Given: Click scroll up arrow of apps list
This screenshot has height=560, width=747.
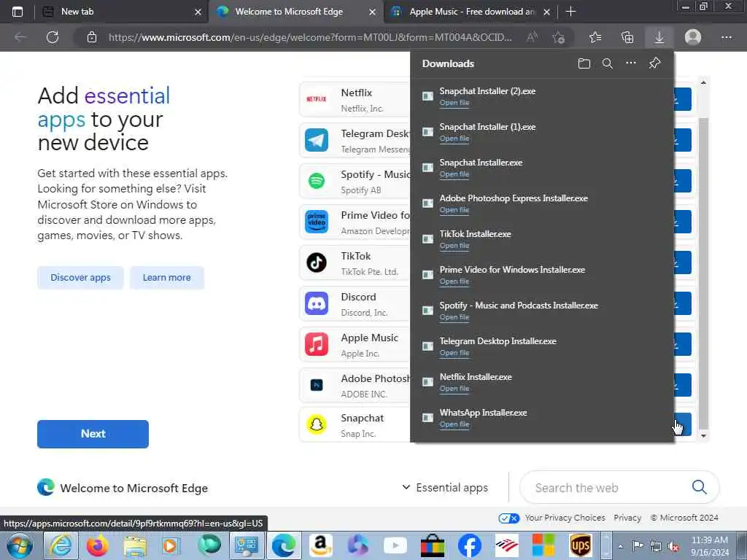Looking at the screenshot, I should click(x=704, y=83).
